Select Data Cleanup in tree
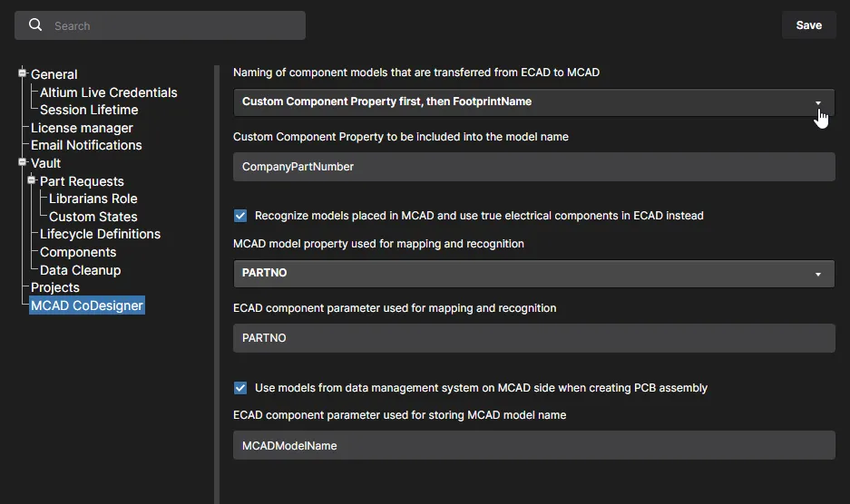Image resolution: width=850 pixels, height=504 pixels. tap(80, 270)
